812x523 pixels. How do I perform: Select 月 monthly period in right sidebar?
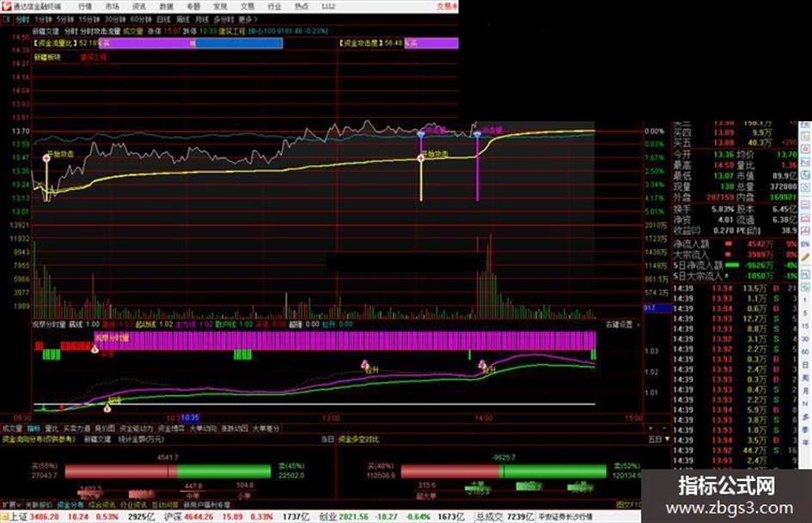[805, 391]
